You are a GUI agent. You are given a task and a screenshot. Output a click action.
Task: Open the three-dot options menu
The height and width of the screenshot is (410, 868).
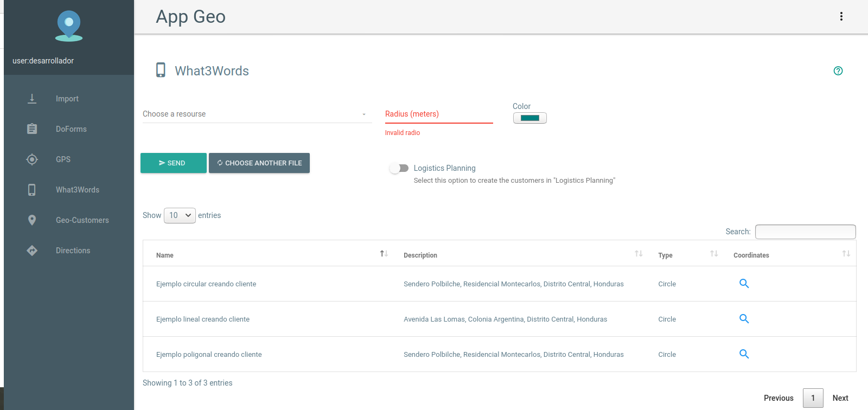[841, 16]
